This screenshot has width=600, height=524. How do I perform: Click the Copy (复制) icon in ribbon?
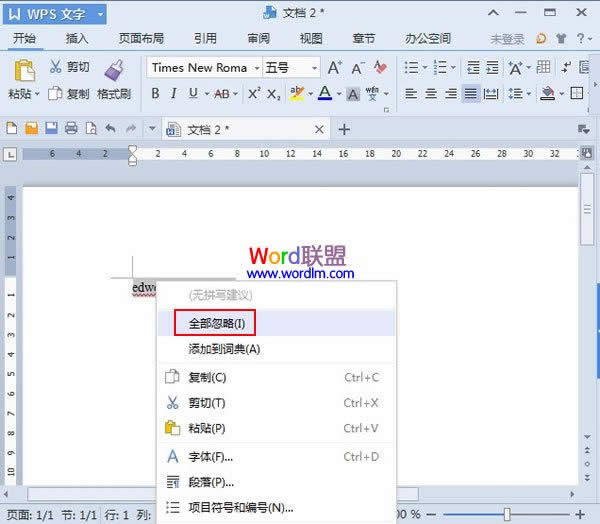pos(54,94)
